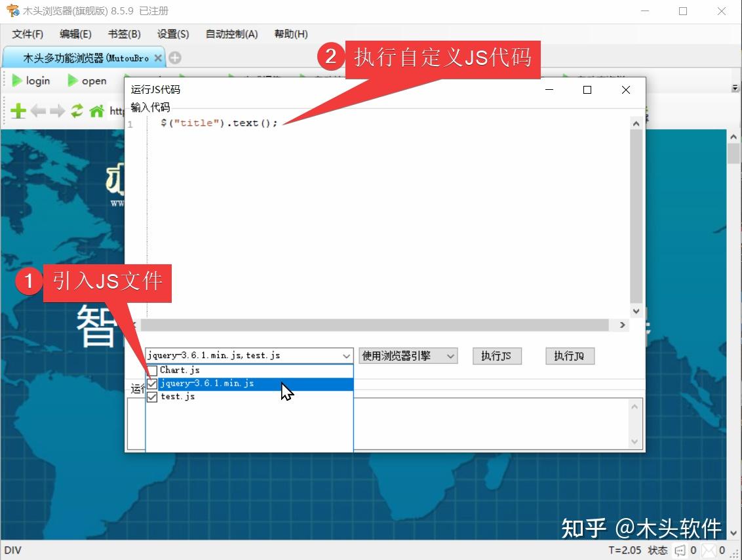The width and height of the screenshot is (742, 560).
Task: Go to the home page
Action: pyautogui.click(x=96, y=110)
